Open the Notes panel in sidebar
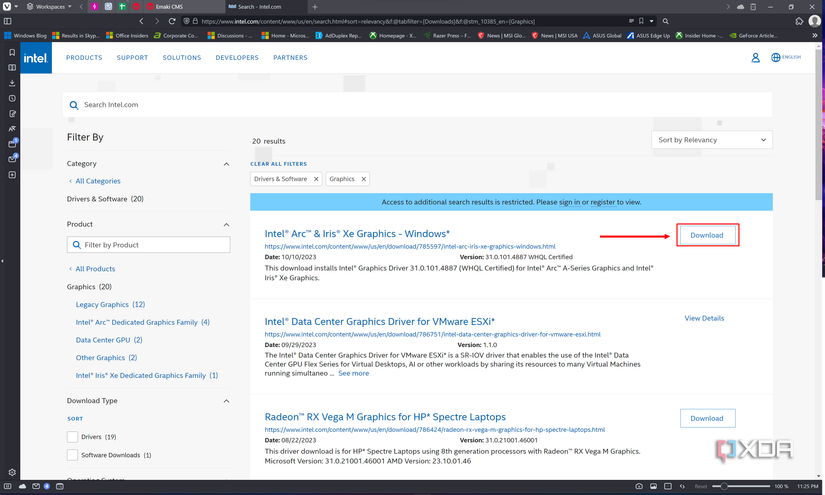 (12, 113)
